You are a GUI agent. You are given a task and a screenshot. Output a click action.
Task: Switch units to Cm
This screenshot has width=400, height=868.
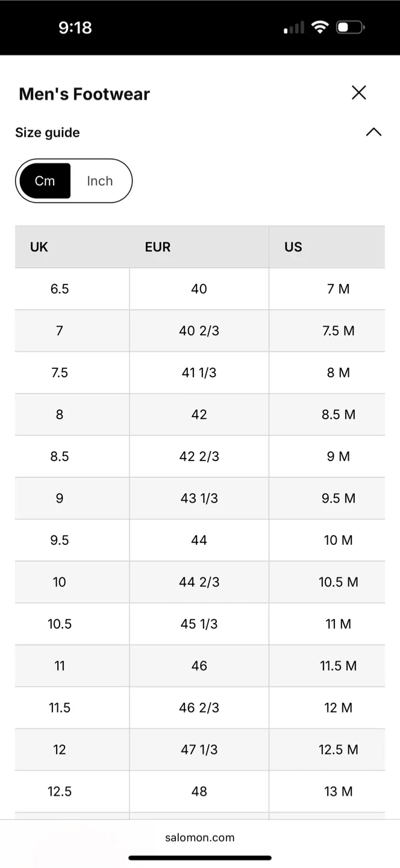pos(45,181)
